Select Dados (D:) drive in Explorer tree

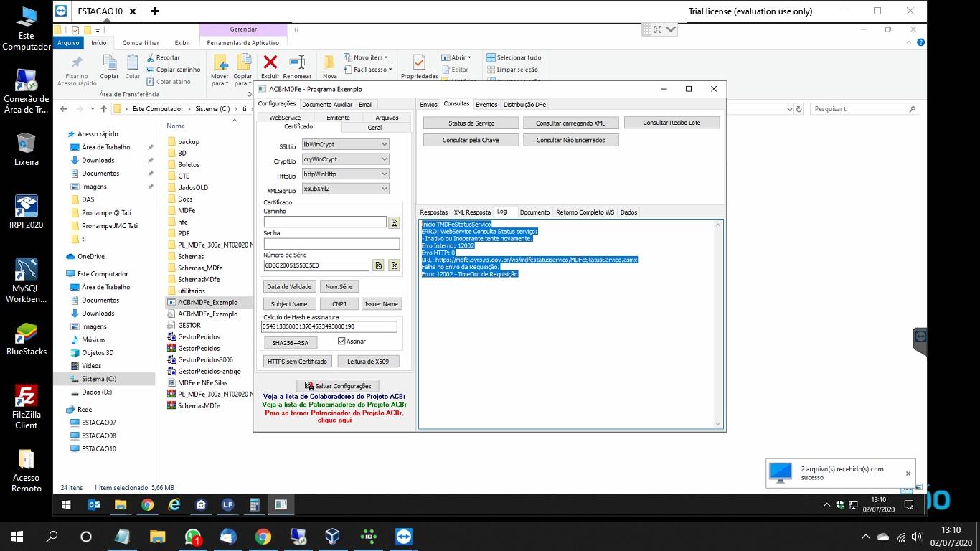[97, 392]
